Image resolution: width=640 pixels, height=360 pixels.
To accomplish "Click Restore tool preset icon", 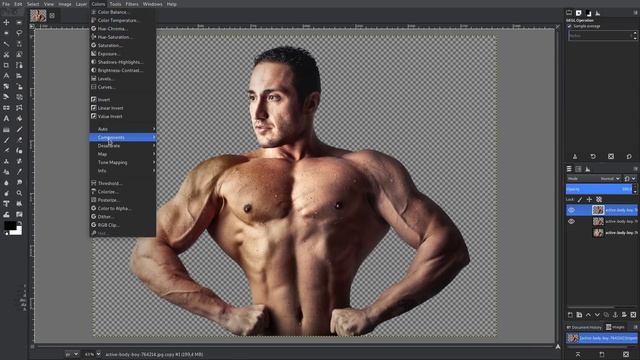I will (593, 156).
